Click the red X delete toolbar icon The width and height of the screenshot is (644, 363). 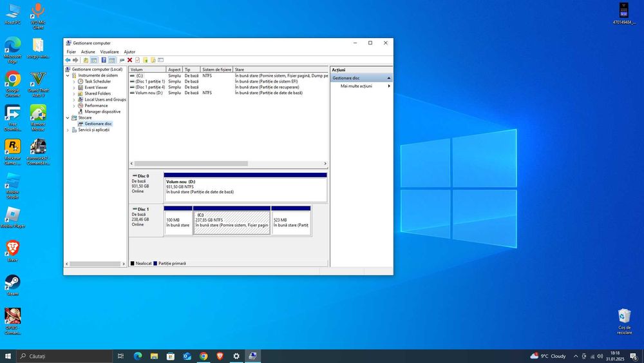[x=129, y=60]
